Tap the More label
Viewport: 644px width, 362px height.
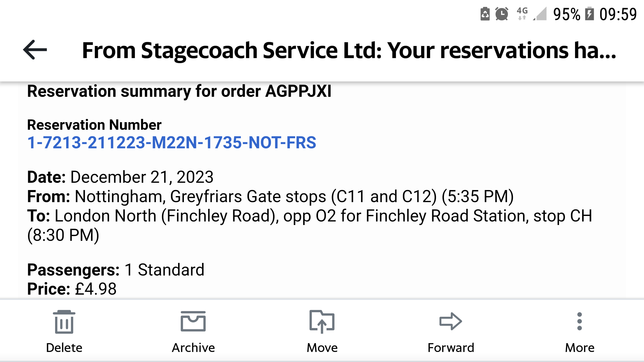pyautogui.click(x=580, y=348)
